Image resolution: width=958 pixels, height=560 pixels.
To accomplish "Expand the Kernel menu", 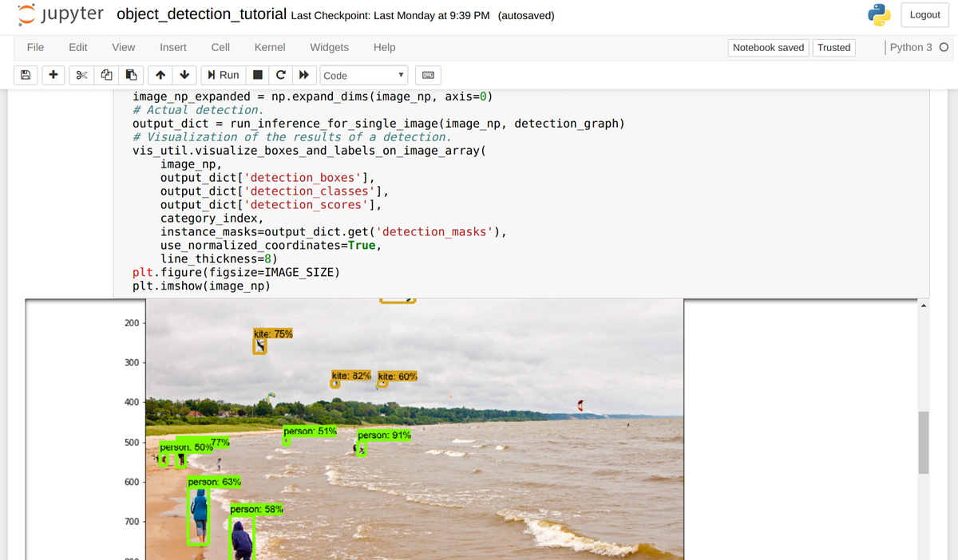I will click(x=269, y=47).
